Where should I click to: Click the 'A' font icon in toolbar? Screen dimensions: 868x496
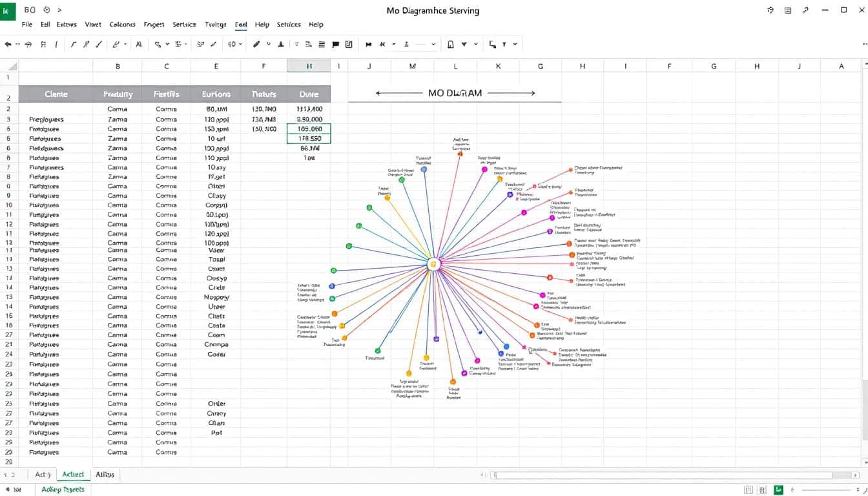138,45
